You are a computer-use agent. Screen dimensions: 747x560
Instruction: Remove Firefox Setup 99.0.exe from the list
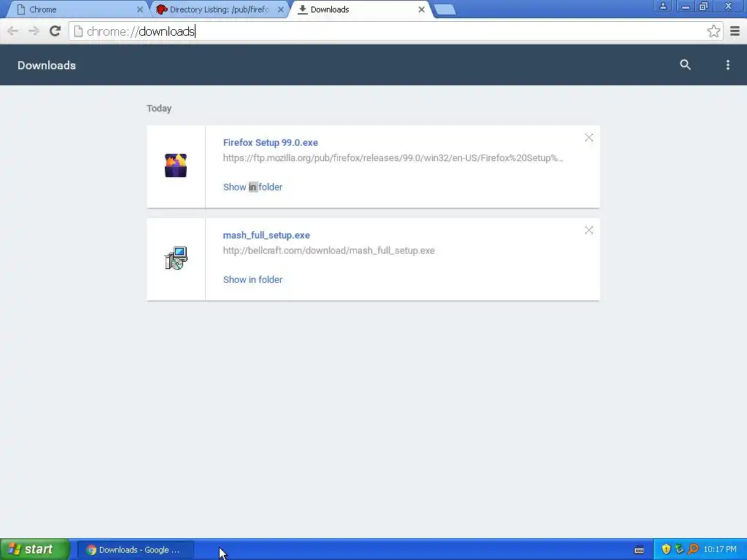tap(589, 138)
